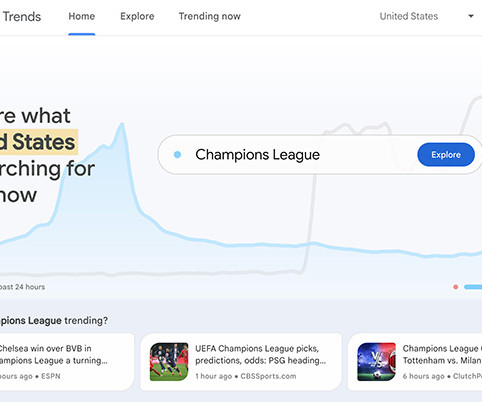Go to Trending now tab
Screen dimensions: 482x402
click(210, 16)
